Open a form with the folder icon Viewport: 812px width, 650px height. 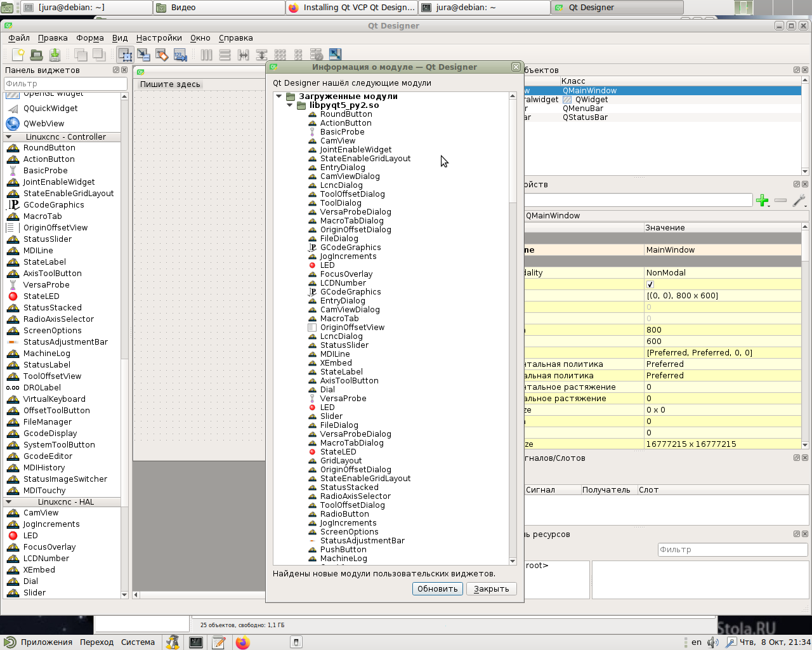click(37, 55)
